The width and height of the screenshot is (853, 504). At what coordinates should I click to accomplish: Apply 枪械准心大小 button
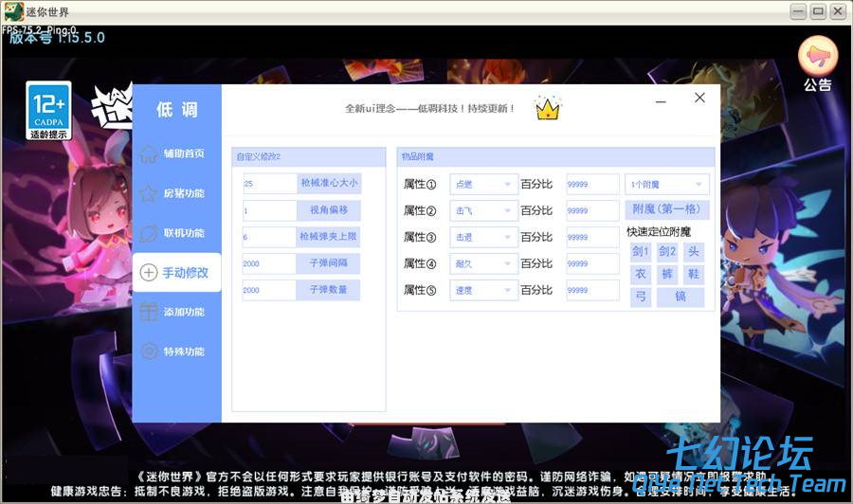tap(329, 183)
